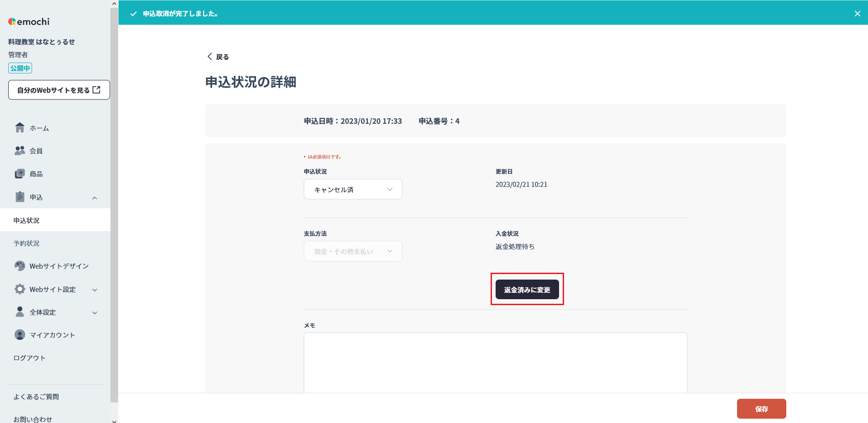This screenshot has height=423, width=868.
Task: Click the external link icon on website button
Action: (x=96, y=90)
